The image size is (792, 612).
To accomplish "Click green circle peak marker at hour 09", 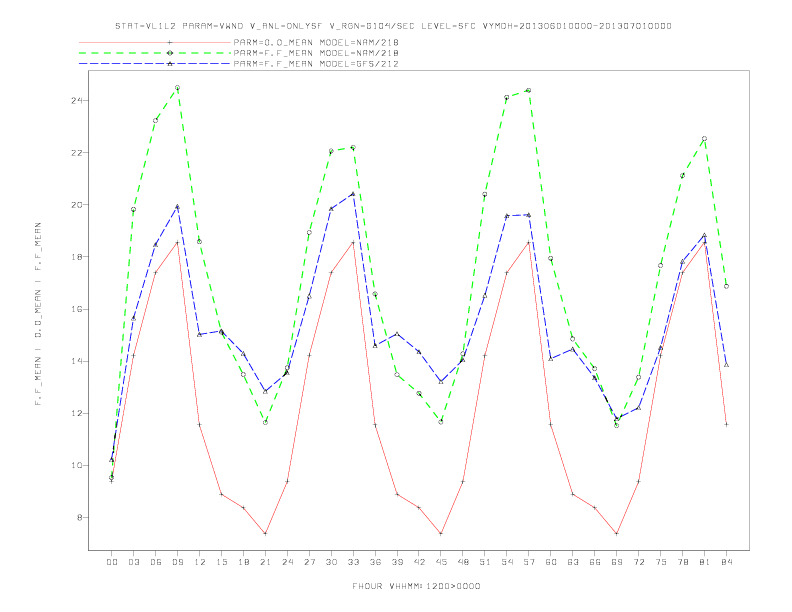I will pos(177,88).
